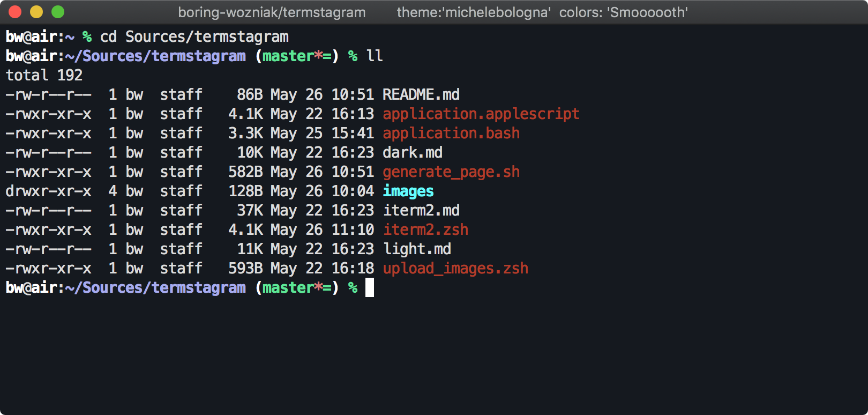The image size is (868, 415).
Task: Select the iterm2.zsh script name
Action: click(425, 230)
